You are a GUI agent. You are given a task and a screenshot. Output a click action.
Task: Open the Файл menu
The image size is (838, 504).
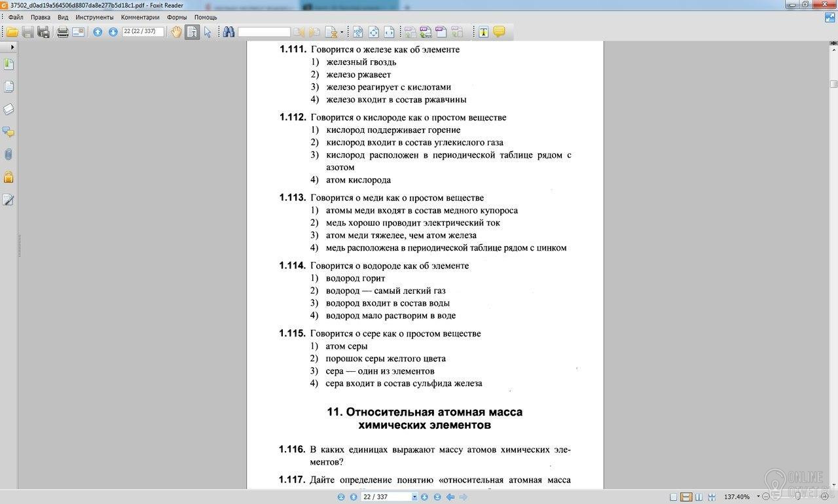16,17
